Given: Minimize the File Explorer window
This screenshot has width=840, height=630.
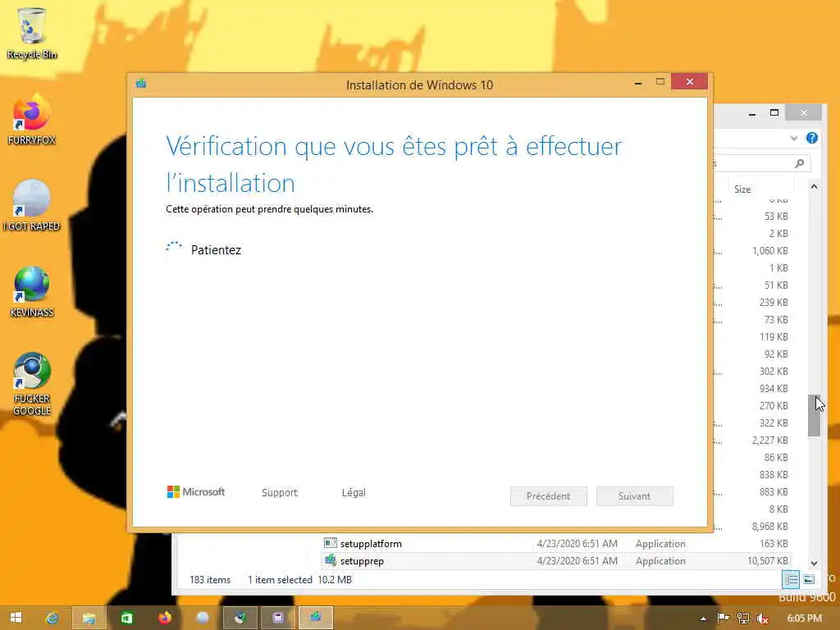Looking at the screenshot, I should [752, 113].
